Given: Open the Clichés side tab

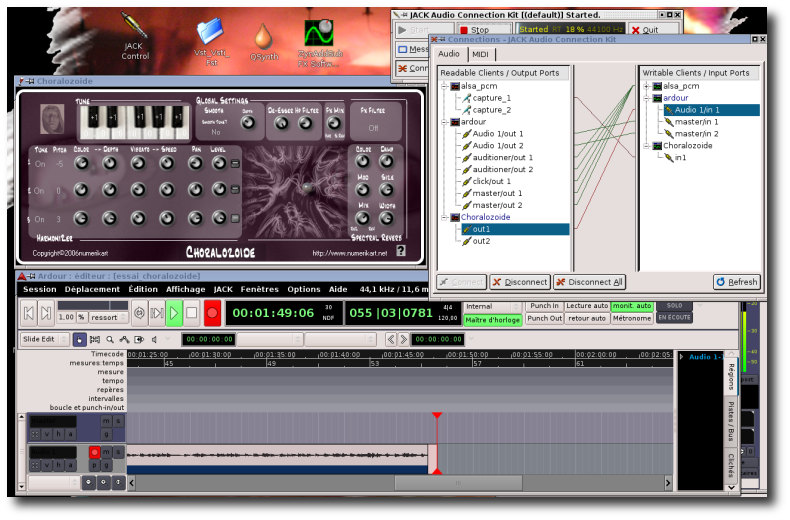Looking at the screenshot, I should tap(732, 466).
